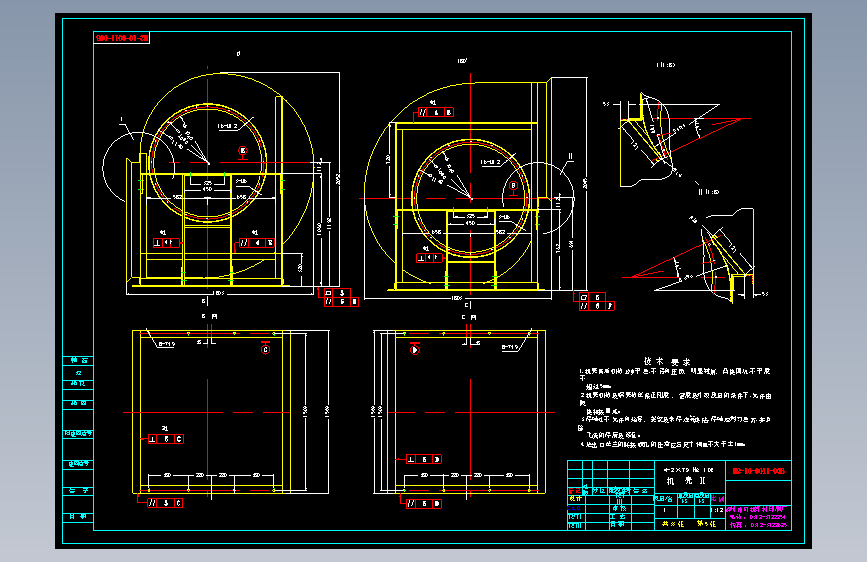Viewport: 867px width, 562px height.
Task: Select parallelism frame above the top-right view housing
Action: point(436,112)
